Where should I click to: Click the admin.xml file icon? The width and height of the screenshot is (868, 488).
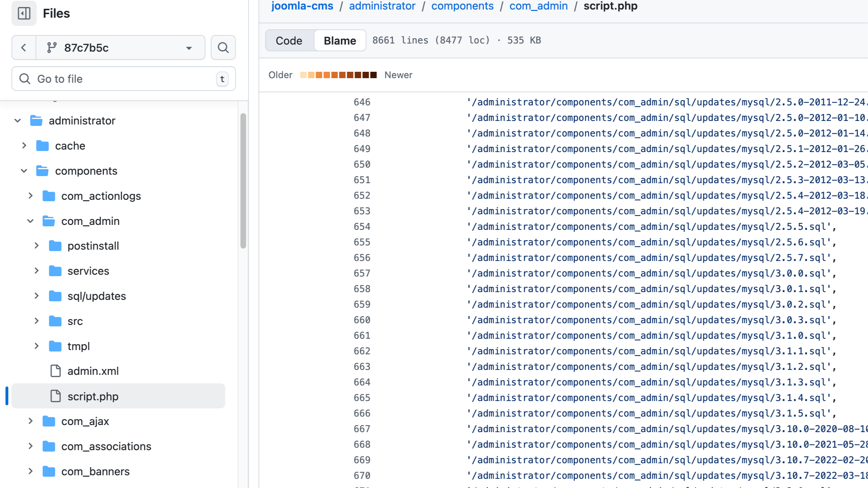pos(55,371)
